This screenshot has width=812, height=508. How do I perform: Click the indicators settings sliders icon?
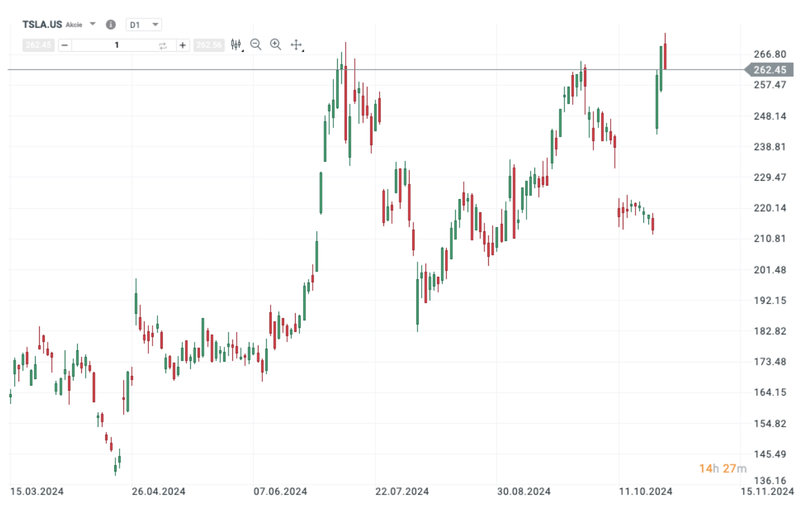[x=235, y=45]
